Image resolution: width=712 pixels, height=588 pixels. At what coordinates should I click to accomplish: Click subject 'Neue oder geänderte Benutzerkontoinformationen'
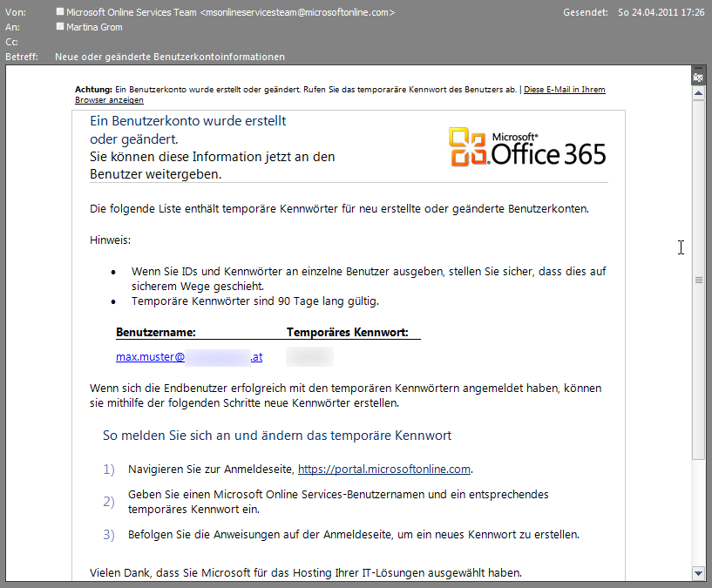[170, 57]
